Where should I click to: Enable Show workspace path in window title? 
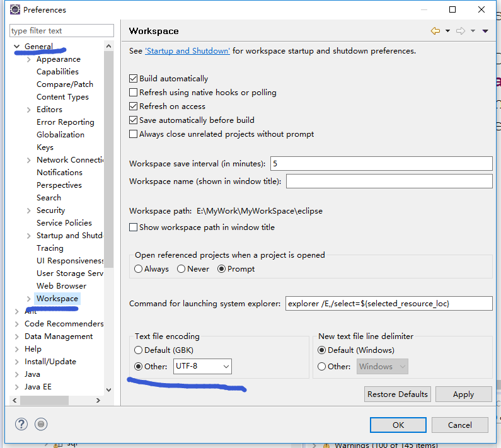[x=133, y=227]
